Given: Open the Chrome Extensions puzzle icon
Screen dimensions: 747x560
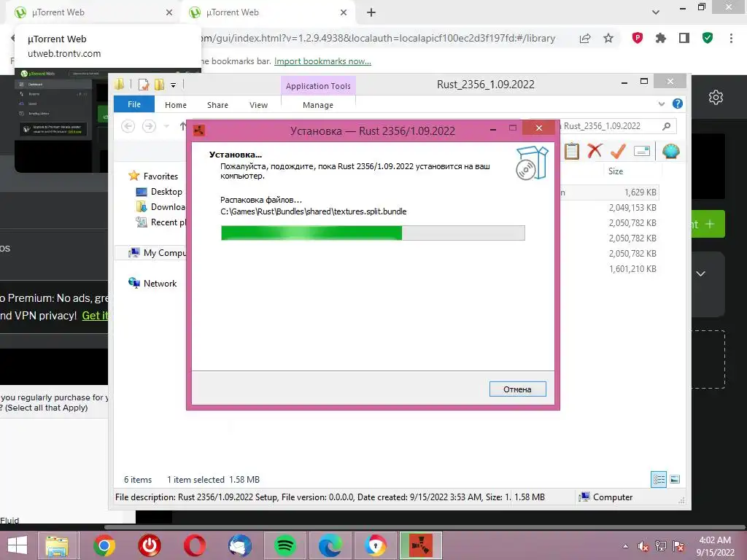Looking at the screenshot, I should tap(660, 38).
